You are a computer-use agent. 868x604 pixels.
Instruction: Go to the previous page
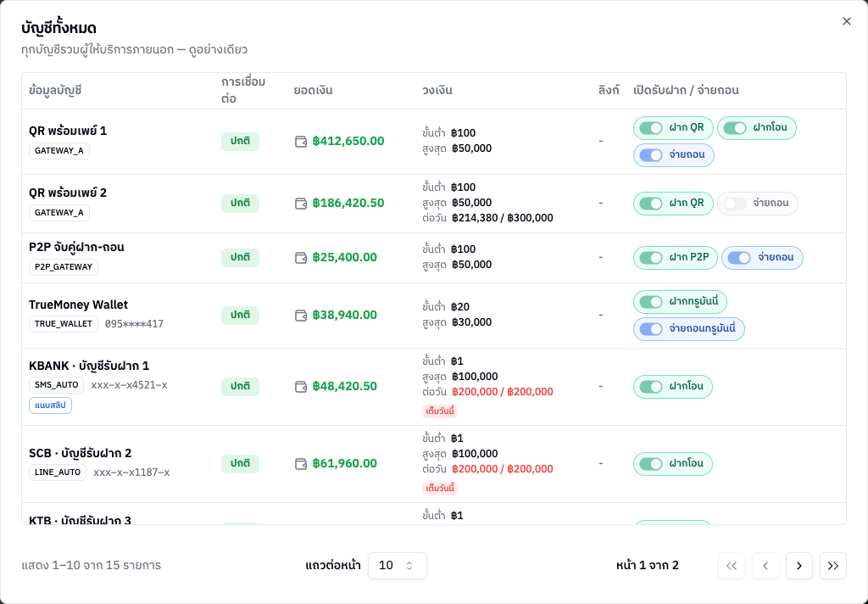coord(765,566)
